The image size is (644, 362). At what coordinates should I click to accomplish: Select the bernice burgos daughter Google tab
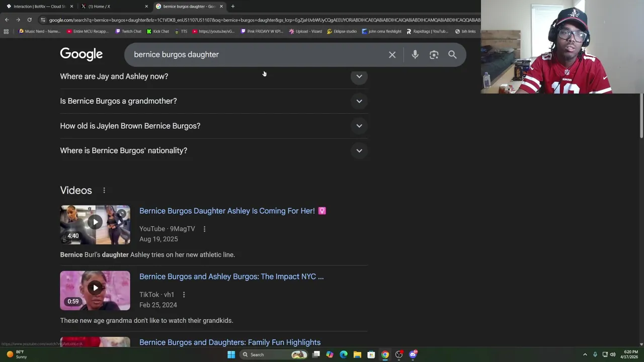(x=189, y=6)
